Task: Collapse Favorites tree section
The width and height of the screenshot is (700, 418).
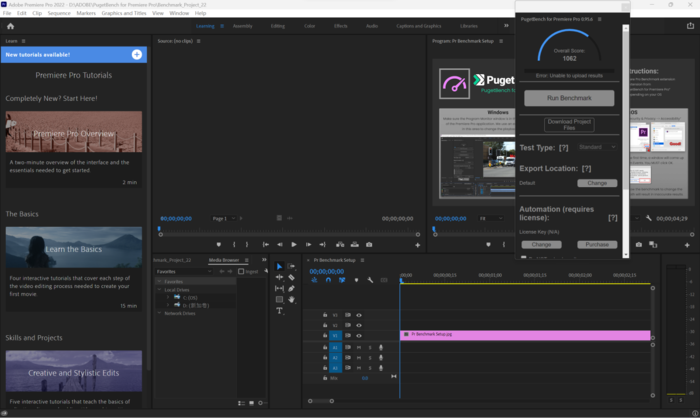Action: 159,282
